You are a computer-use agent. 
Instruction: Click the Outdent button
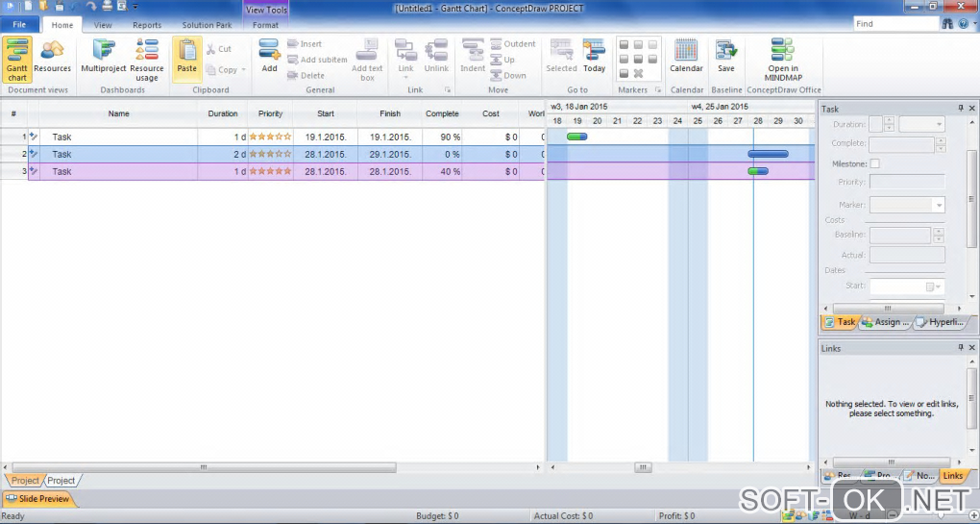(x=512, y=44)
